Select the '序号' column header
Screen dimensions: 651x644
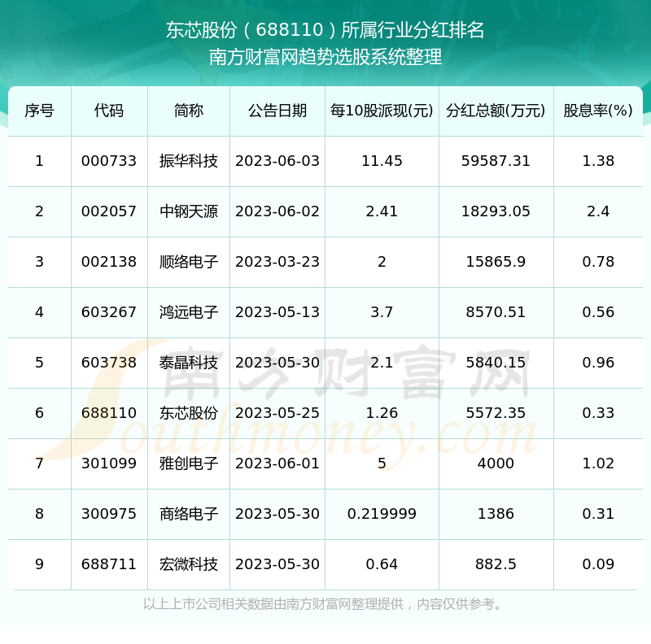pyautogui.click(x=39, y=111)
